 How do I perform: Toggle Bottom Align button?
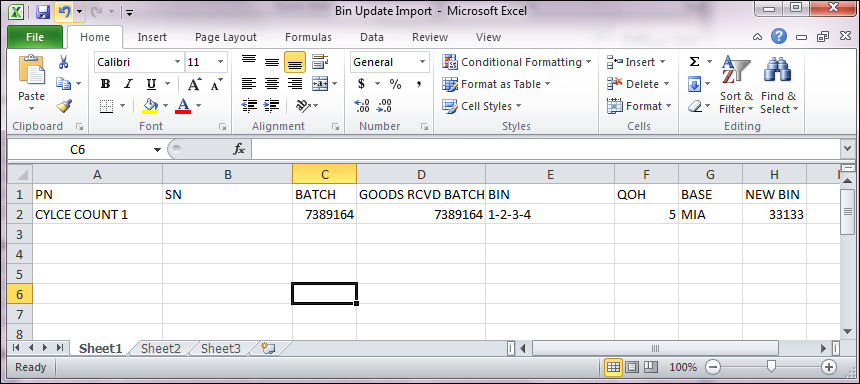pos(295,63)
